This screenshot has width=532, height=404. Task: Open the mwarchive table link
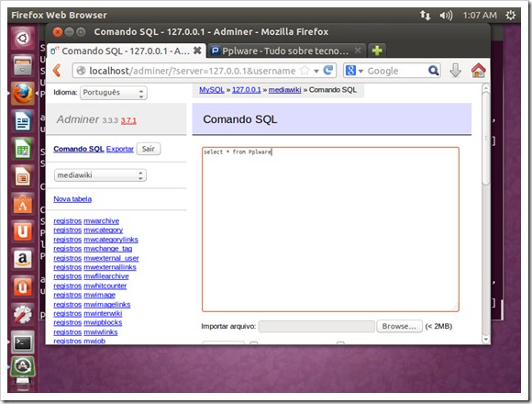pyautogui.click(x=102, y=221)
